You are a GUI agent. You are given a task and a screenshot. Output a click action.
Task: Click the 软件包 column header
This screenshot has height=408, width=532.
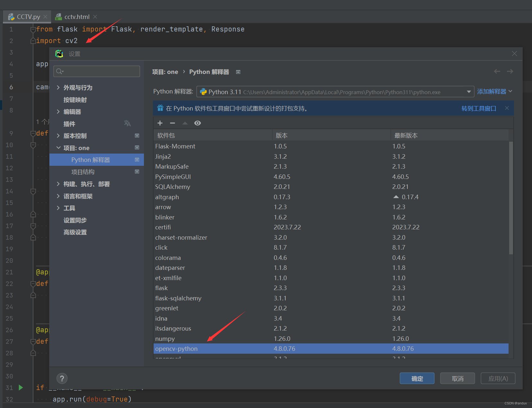213,135
